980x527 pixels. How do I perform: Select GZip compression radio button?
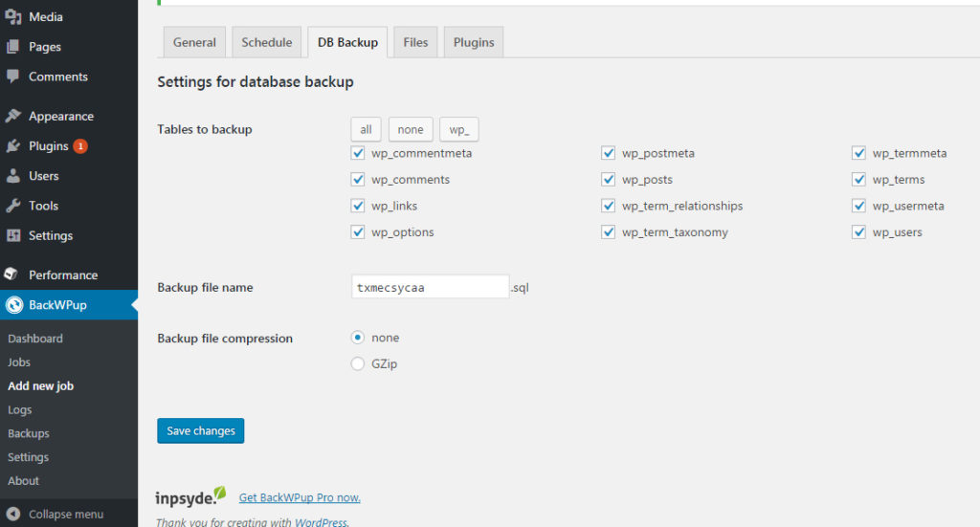[x=358, y=363]
